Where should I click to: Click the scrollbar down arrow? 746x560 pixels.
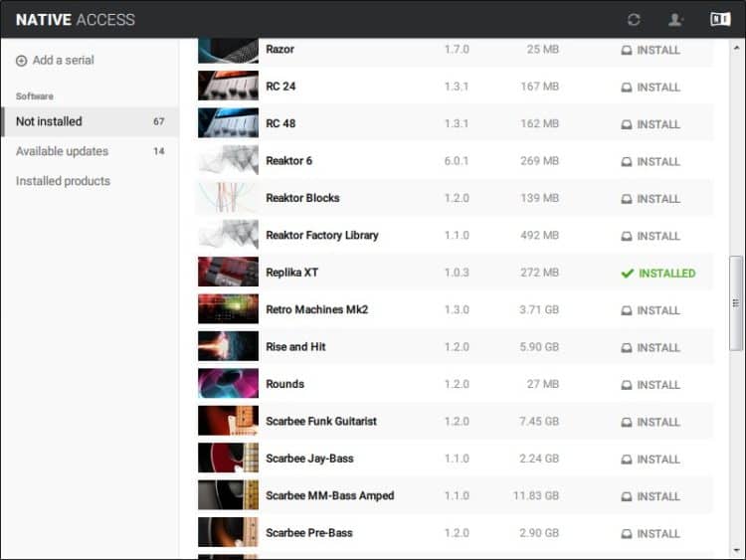coord(736,550)
